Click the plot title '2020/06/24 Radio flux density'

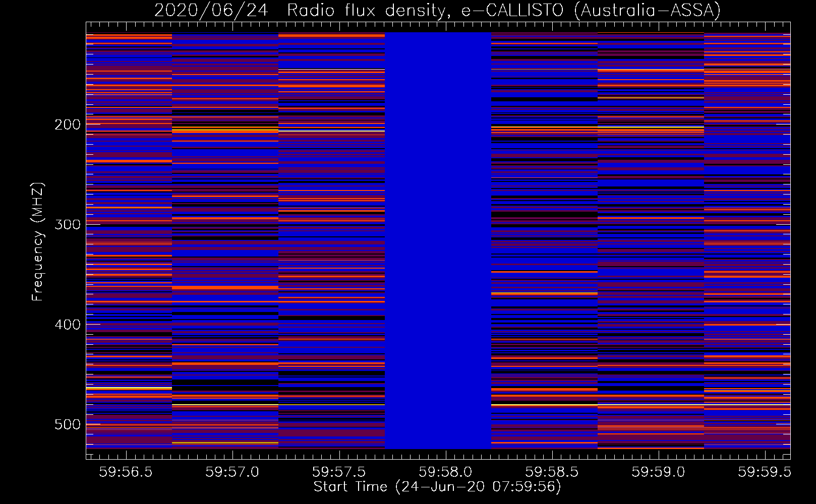point(302,10)
